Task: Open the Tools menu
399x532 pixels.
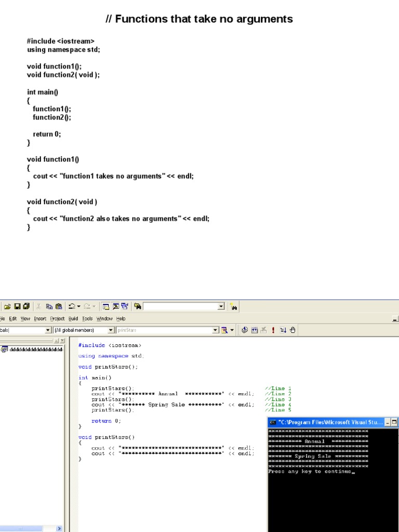Action: pos(87,318)
